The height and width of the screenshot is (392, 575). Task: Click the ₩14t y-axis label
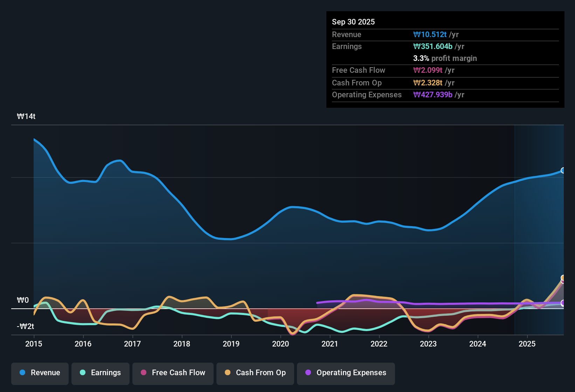tap(26, 116)
